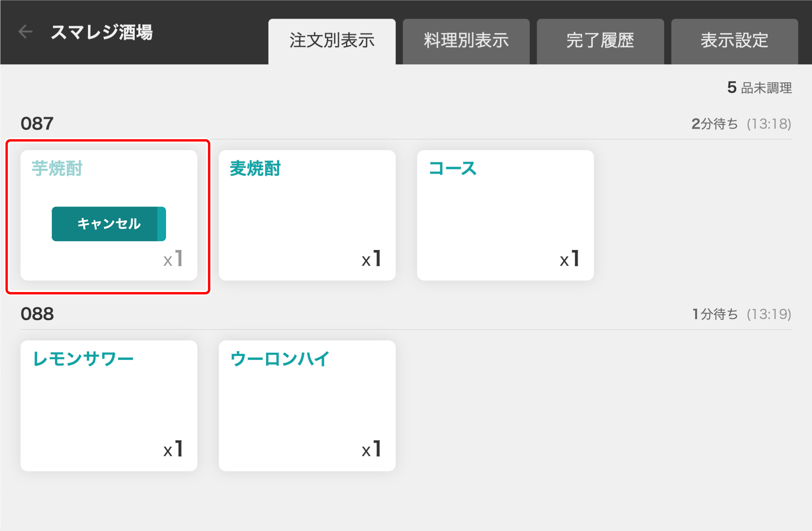Select the 麦焼酎 order card
This screenshot has width=812, height=531.
click(x=307, y=215)
